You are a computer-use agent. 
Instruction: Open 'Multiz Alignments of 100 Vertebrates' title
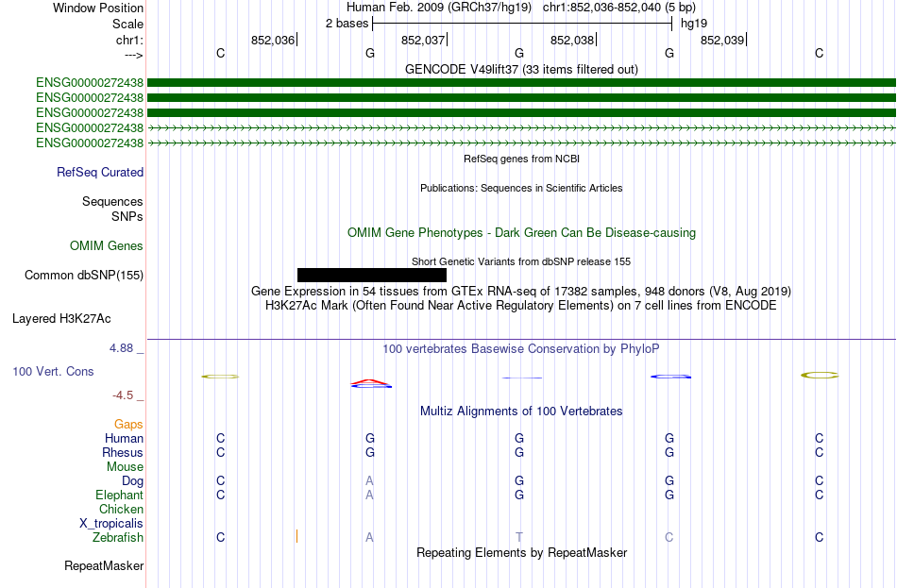[521, 412]
